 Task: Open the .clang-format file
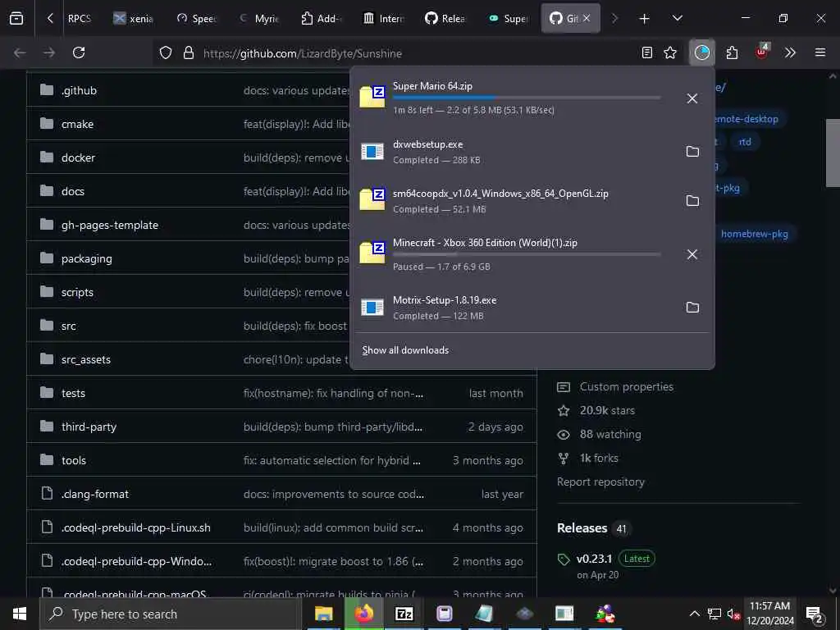click(x=95, y=495)
